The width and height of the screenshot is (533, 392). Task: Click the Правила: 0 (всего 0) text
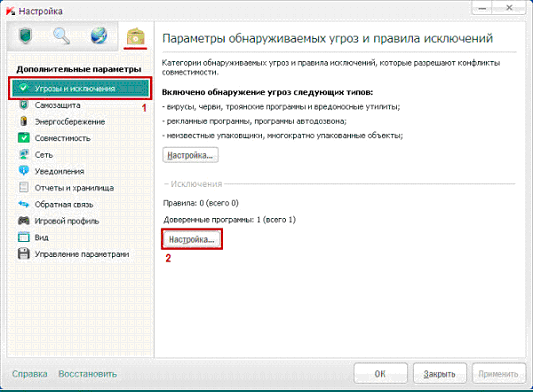pos(201,203)
